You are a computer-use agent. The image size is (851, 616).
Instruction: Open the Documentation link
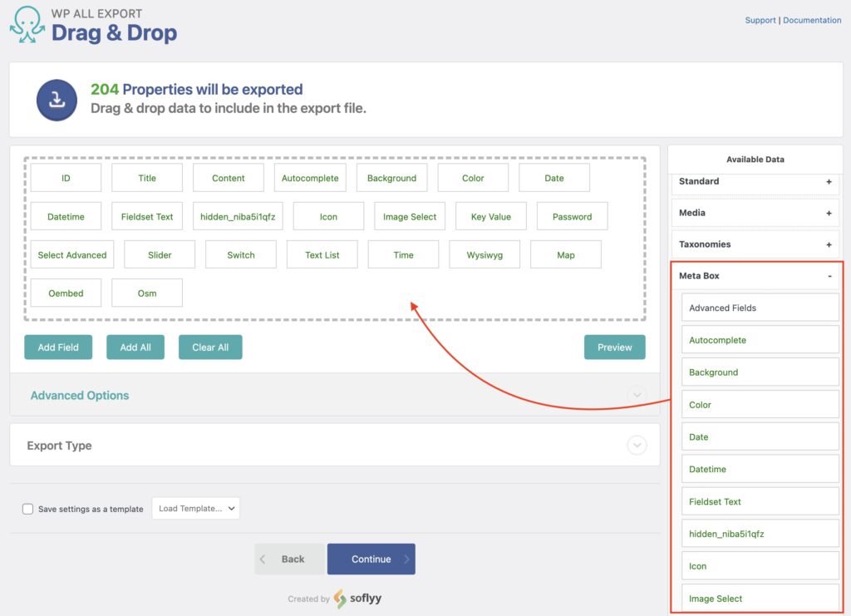[x=812, y=19]
